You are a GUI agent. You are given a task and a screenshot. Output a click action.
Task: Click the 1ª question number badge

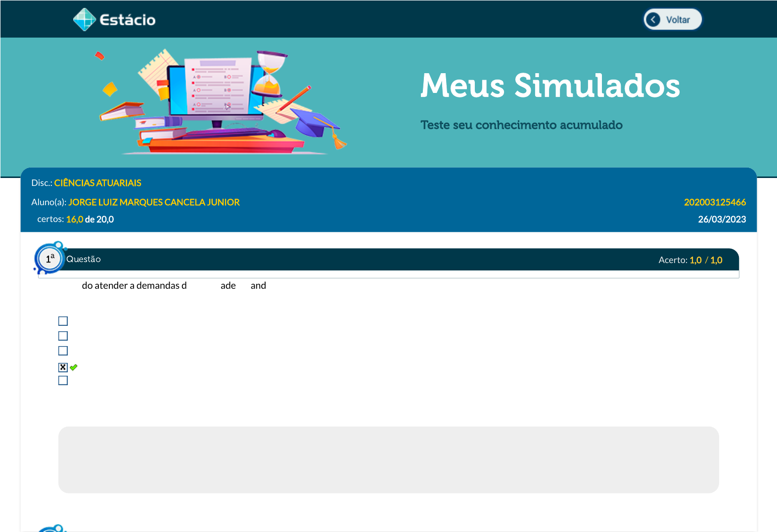[50, 259]
